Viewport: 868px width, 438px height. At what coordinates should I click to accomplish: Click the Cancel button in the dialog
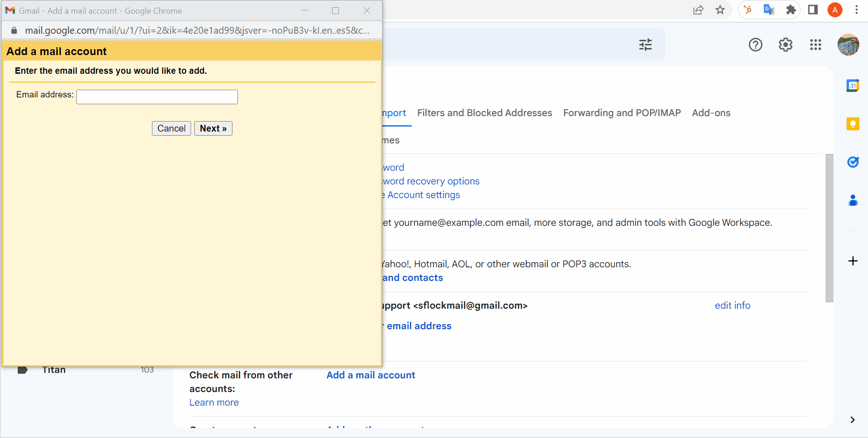coord(172,128)
